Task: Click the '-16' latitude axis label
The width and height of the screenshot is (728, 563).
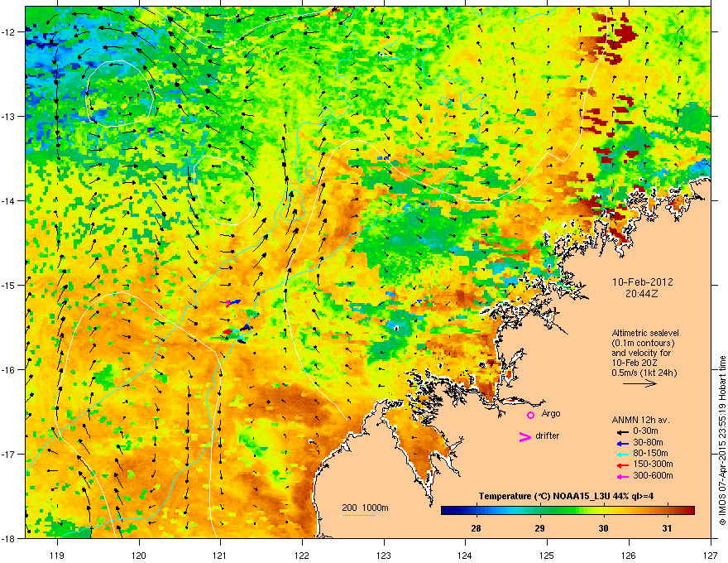Action: coord(8,370)
